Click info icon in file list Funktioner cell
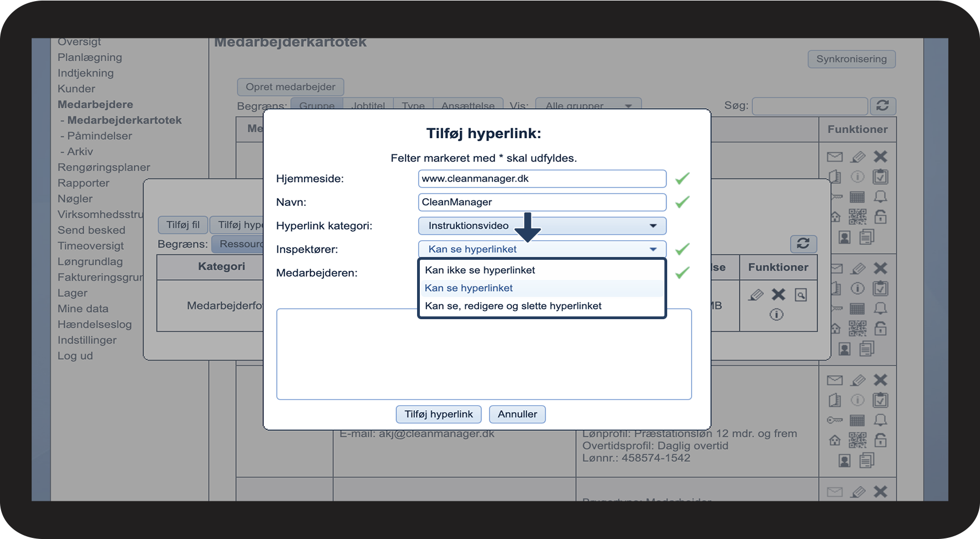 776,315
